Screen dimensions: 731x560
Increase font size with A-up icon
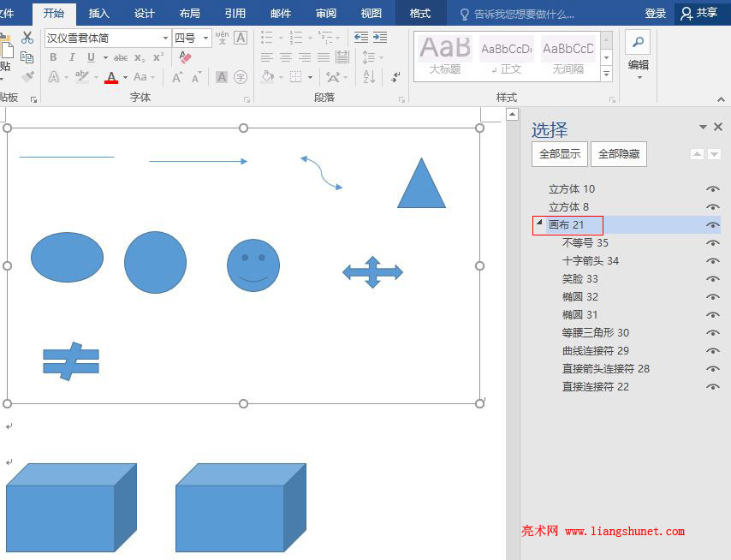pyautogui.click(x=177, y=77)
